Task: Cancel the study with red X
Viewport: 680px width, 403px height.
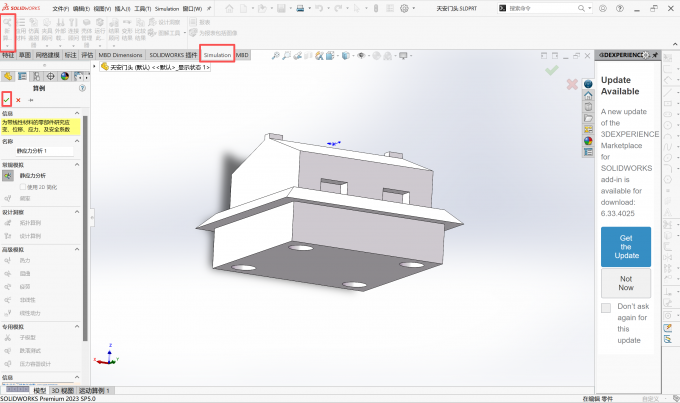Action: click(x=18, y=100)
